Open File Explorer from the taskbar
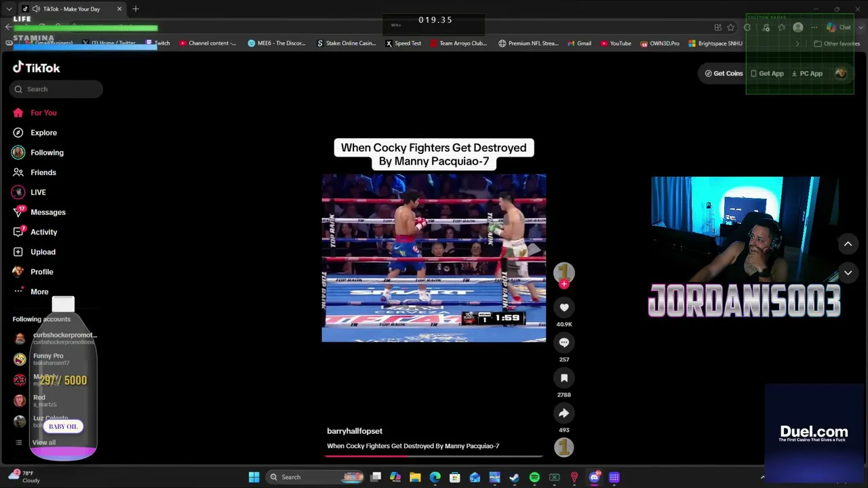Image resolution: width=868 pixels, height=488 pixels. point(415,477)
